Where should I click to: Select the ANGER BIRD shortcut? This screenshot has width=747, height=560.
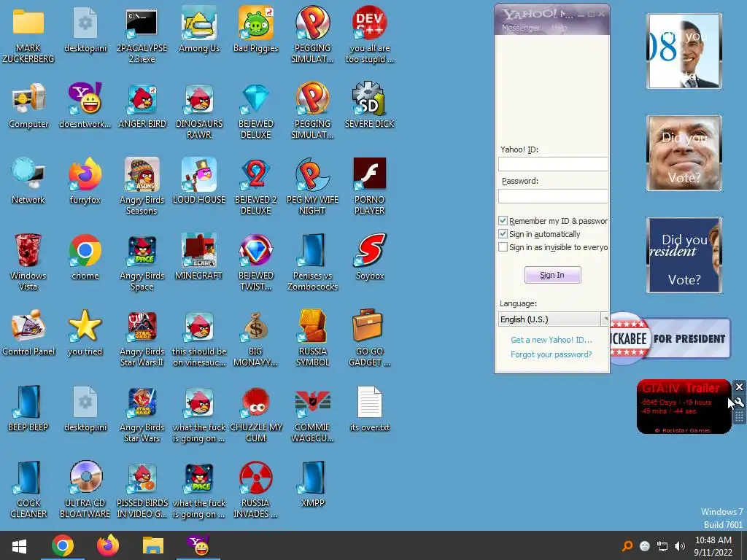tap(142, 106)
